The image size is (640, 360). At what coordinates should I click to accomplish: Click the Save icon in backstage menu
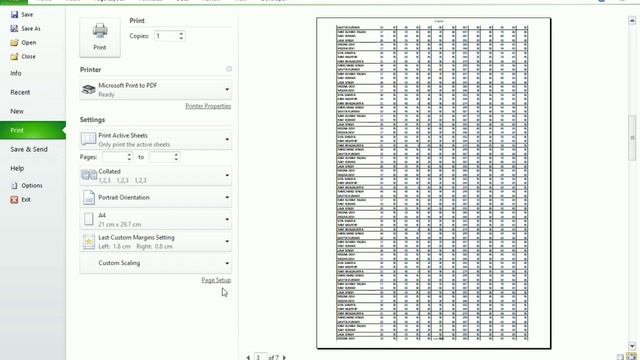pyautogui.click(x=14, y=15)
